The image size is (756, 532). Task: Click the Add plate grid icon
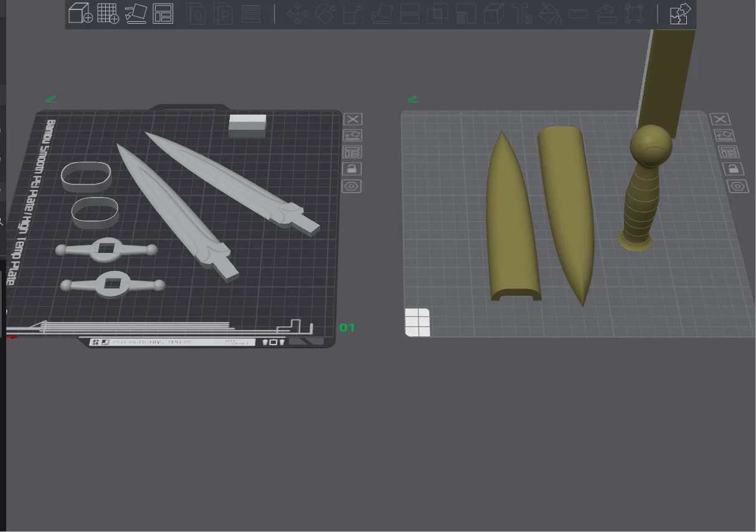point(108,13)
